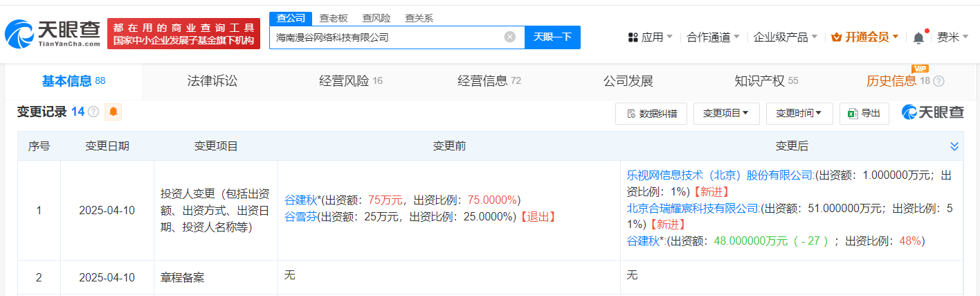Open the 变更项目 filter dropdown
This screenshot has height=296, width=980.
tap(726, 114)
